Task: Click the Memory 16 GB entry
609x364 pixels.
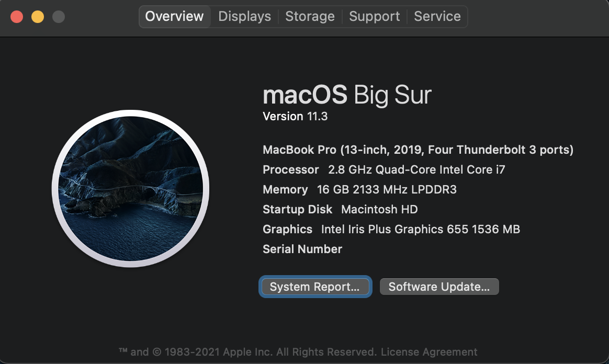Action: 359,189
